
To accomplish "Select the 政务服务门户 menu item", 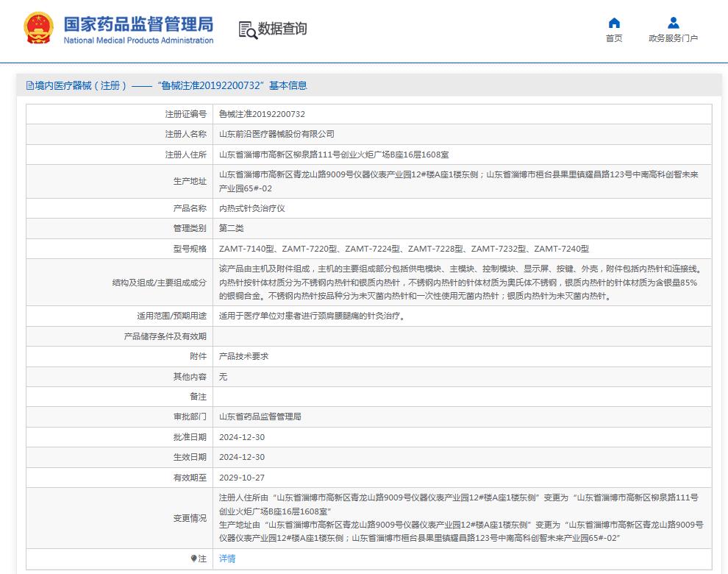I will pyautogui.click(x=671, y=38).
